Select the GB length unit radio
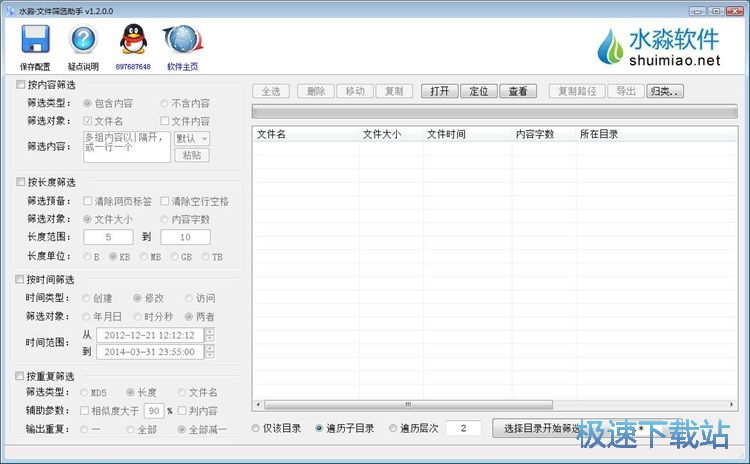This screenshot has height=464, width=750. [175, 256]
